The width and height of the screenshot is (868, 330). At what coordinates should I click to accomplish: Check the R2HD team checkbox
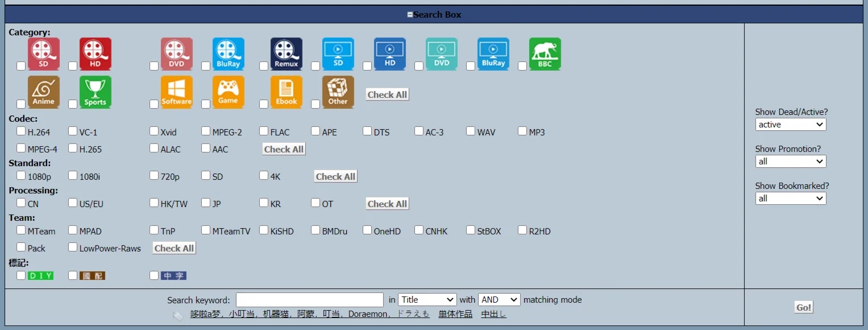point(522,230)
